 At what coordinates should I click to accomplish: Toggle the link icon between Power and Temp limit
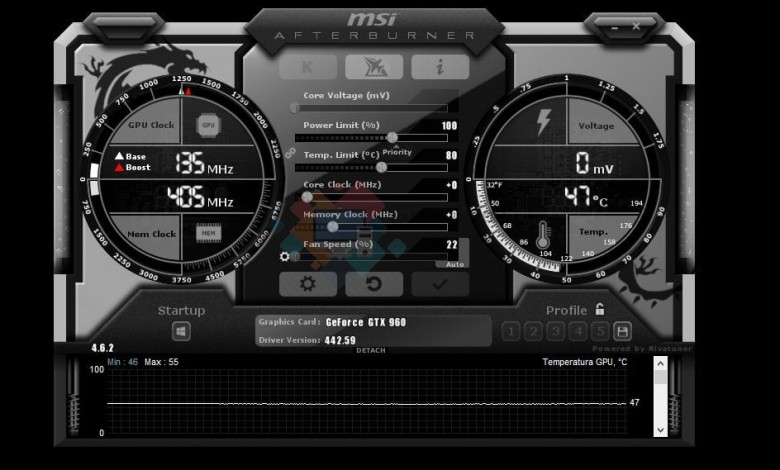tap(290, 153)
